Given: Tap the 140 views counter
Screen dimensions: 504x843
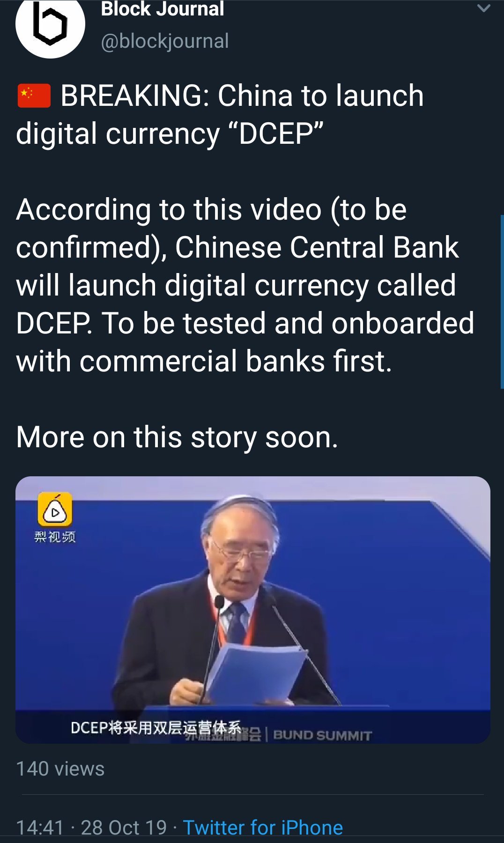Looking at the screenshot, I should coord(60,769).
